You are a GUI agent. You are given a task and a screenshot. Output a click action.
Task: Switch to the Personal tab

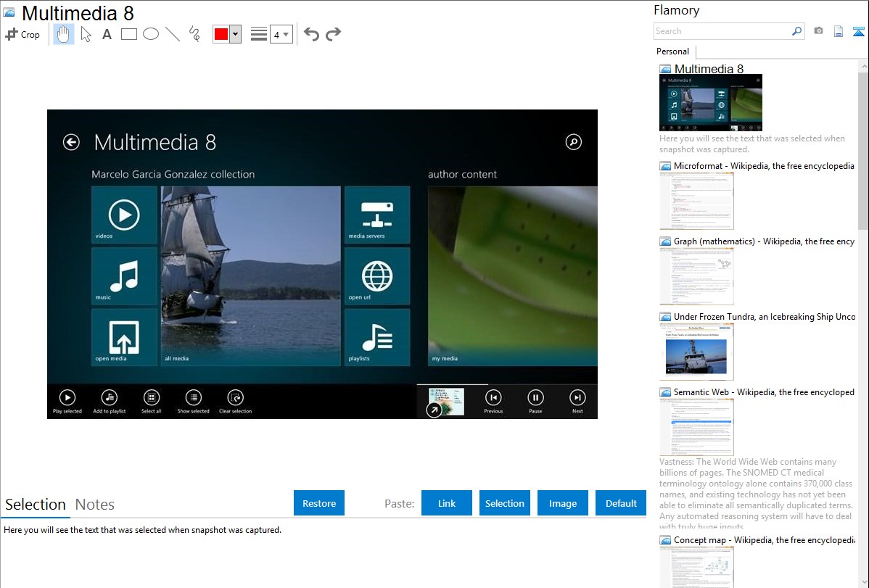(673, 51)
